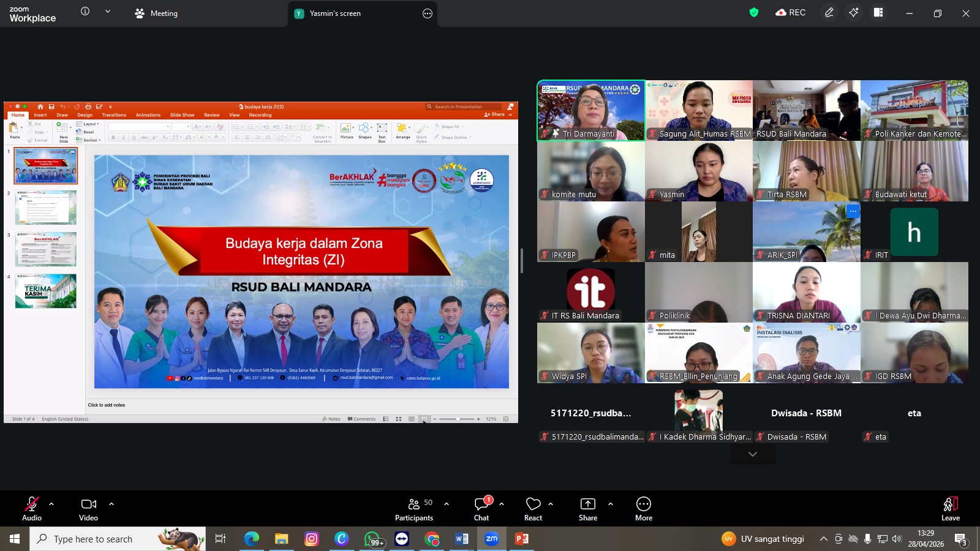
Task: Open Instagram from the taskbar
Action: click(x=312, y=539)
